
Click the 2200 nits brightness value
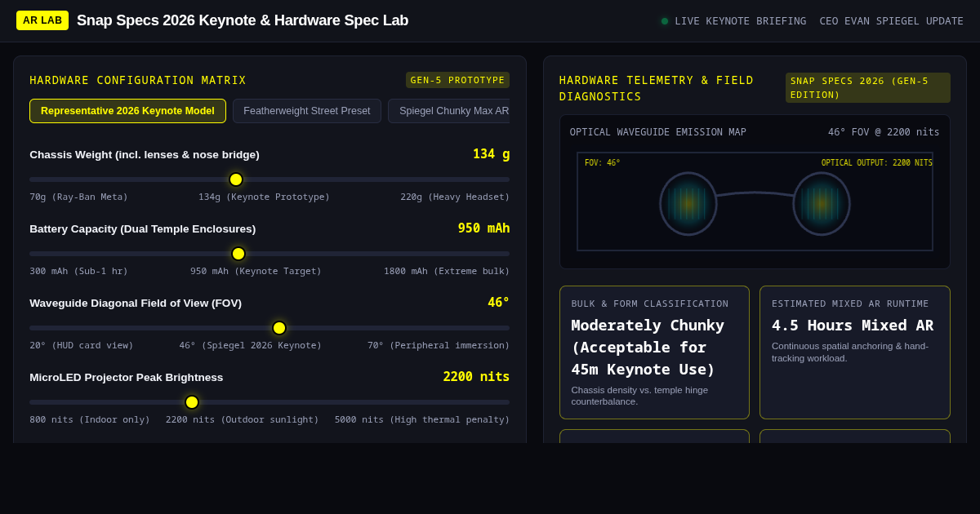(476, 377)
